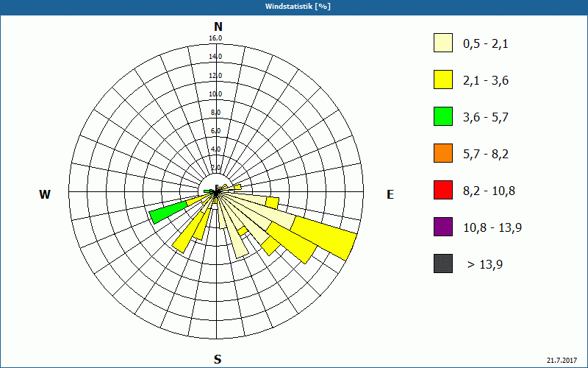588x368 pixels.
Task: Click the green 3,6 - 5,7 legend swatch
Action: coord(443,116)
